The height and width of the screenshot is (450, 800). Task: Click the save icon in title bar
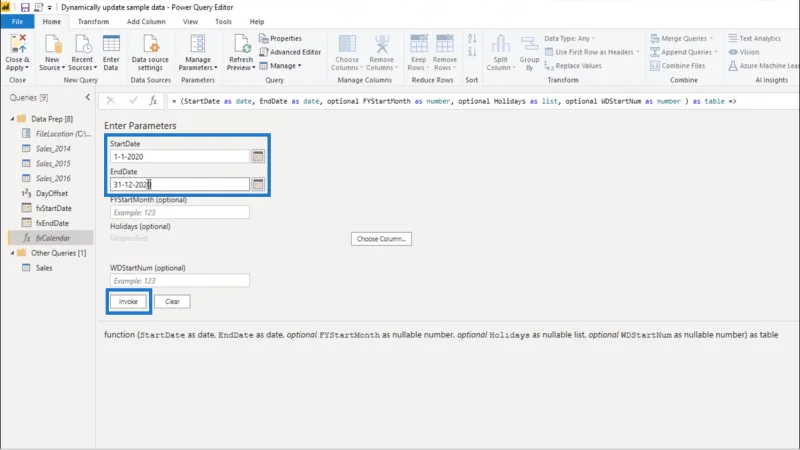coord(24,7)
